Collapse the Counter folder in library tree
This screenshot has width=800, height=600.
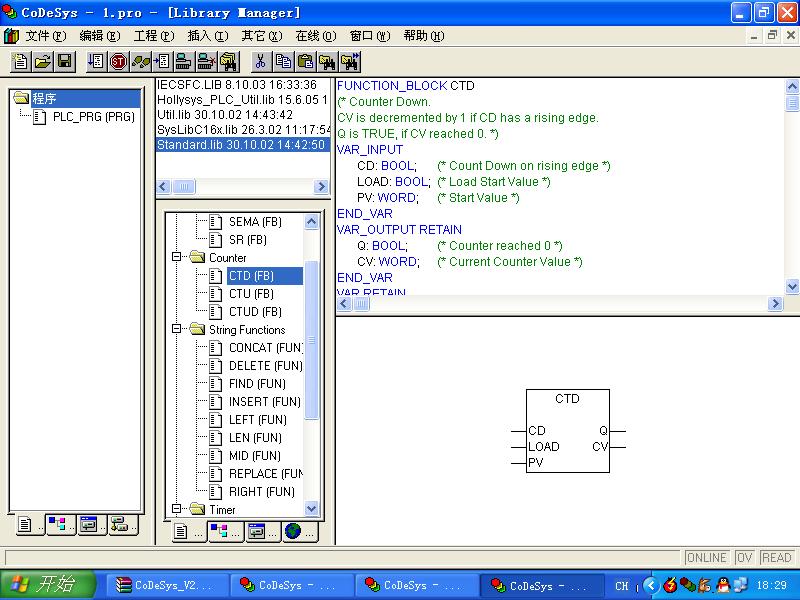177,257
